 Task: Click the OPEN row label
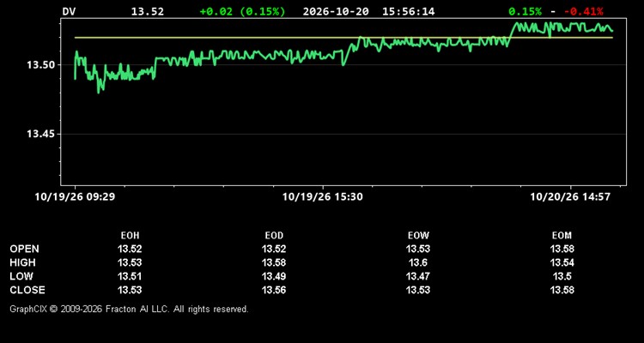(x=25, y=249)
